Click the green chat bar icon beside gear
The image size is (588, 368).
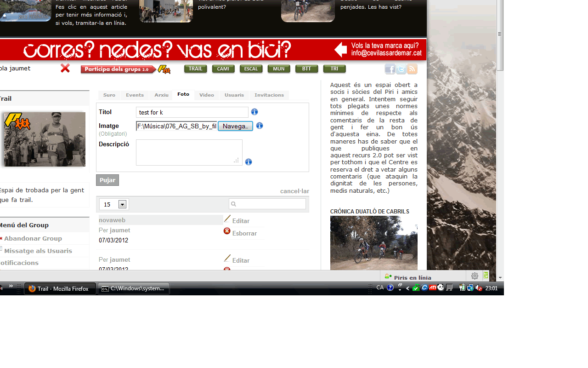pyautogui.click(x=486, y=276)
